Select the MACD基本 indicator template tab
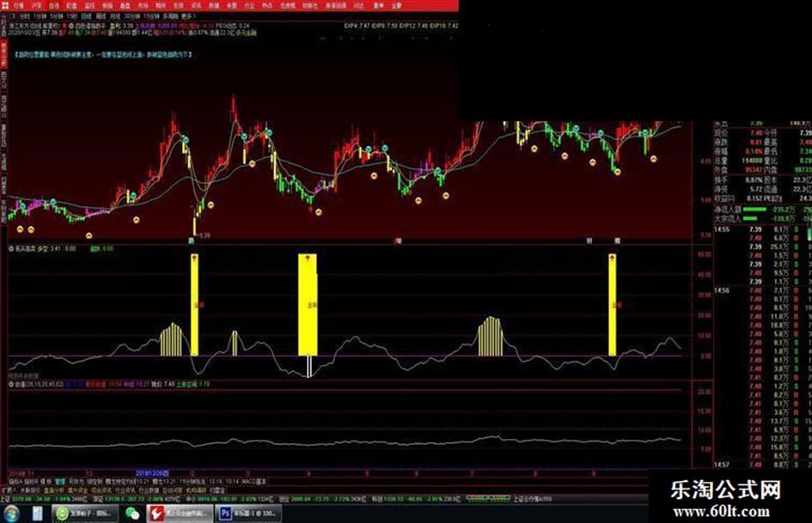This screenshot has height=523, width=812. tap(254, 482)
